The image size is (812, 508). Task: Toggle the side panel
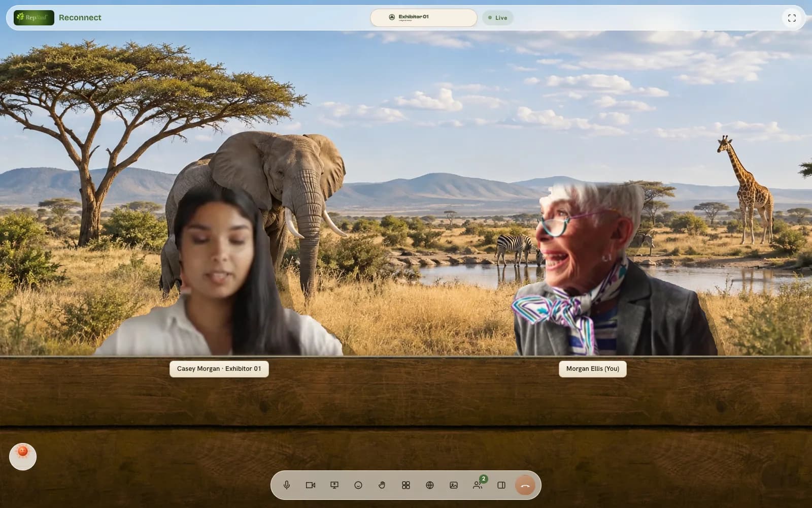point(501,485)
